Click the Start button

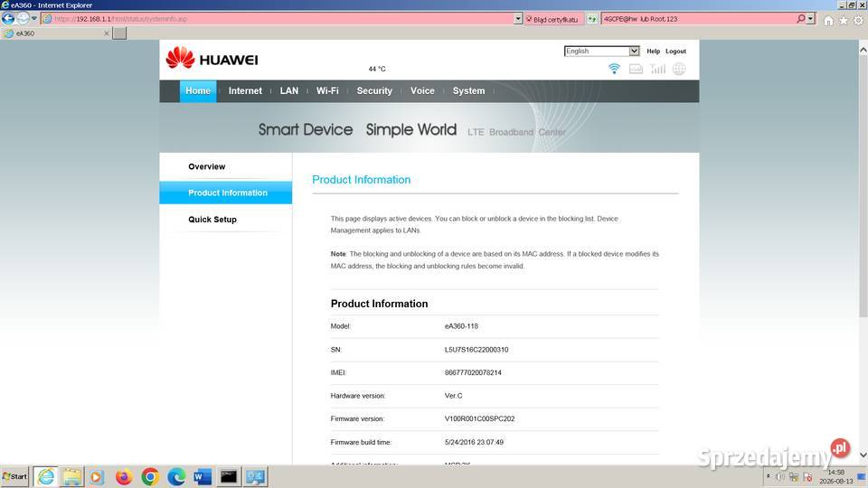pyautogui.click(x=15, y=476)
